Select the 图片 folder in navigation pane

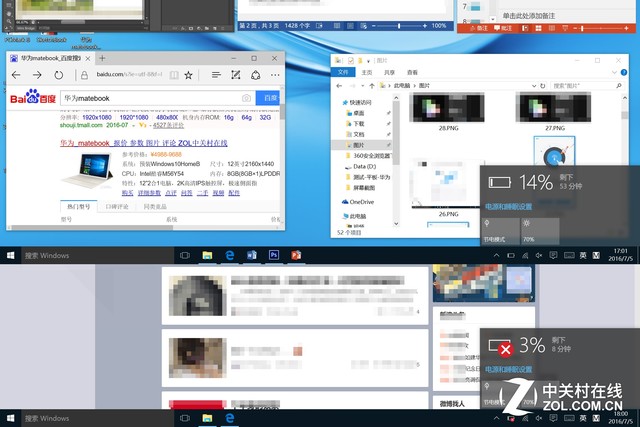pyautogui.click(x=362, y=145)
